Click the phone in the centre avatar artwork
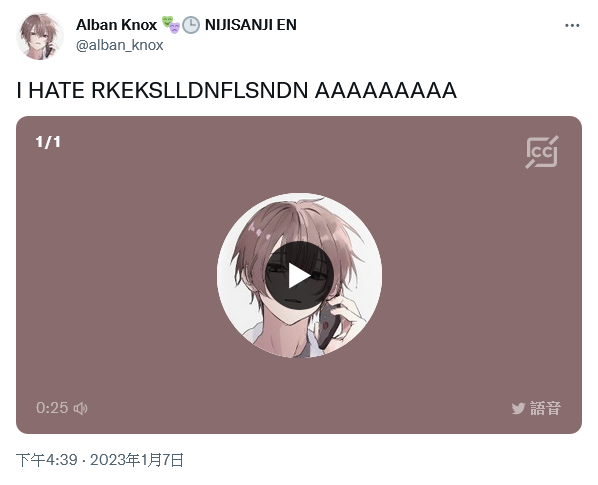 (x=329, y=324)
